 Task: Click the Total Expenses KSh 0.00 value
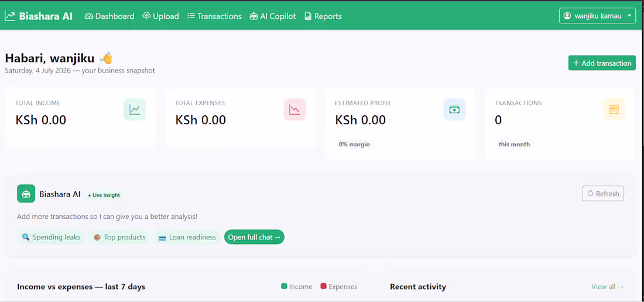point(200,120)
